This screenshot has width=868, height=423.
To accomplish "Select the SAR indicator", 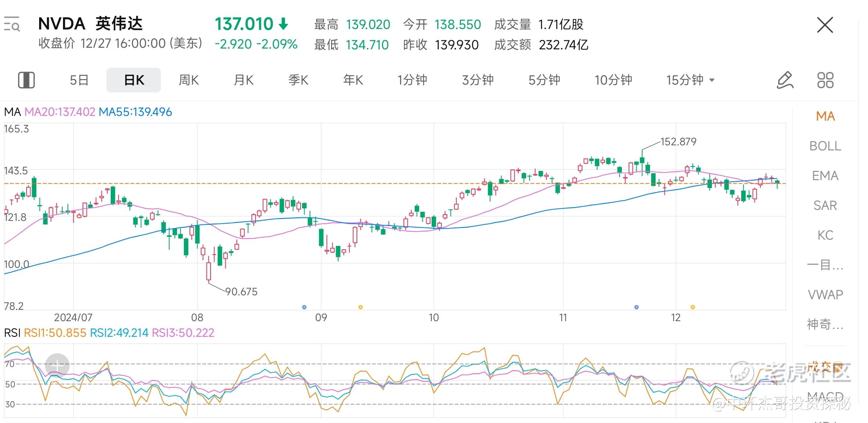I will coord(825,206).
